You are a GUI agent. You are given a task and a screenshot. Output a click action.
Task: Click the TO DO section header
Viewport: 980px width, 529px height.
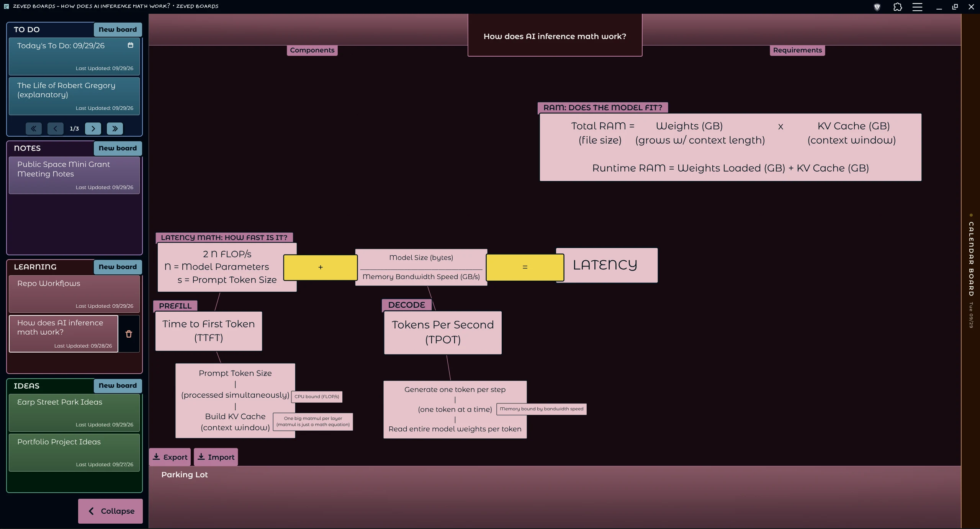[x=27, y=29]
